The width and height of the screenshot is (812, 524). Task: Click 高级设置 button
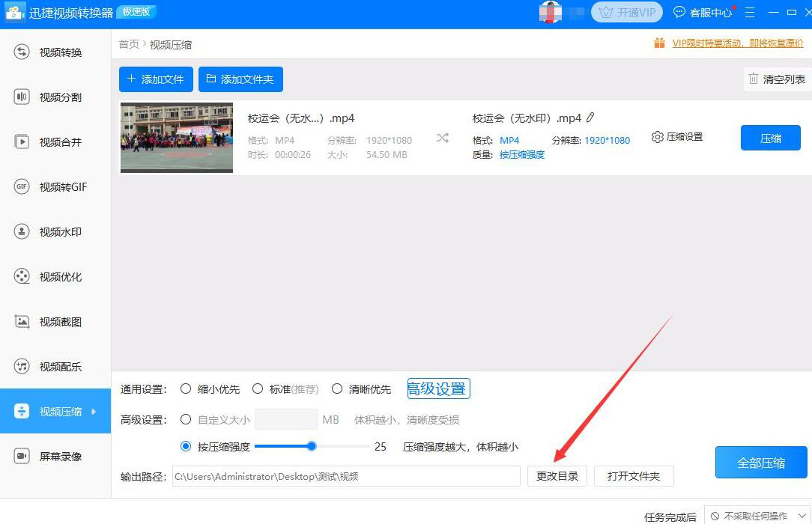[x=438, y=389]
